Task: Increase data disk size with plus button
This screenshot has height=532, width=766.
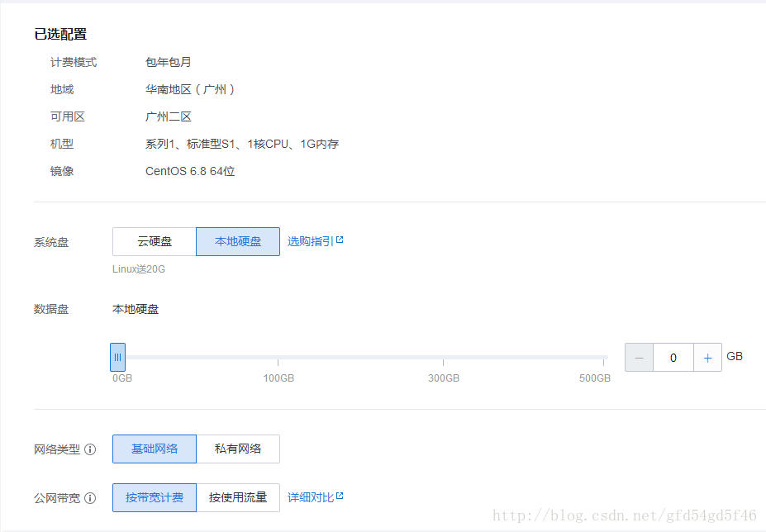Action: [707, 358]
